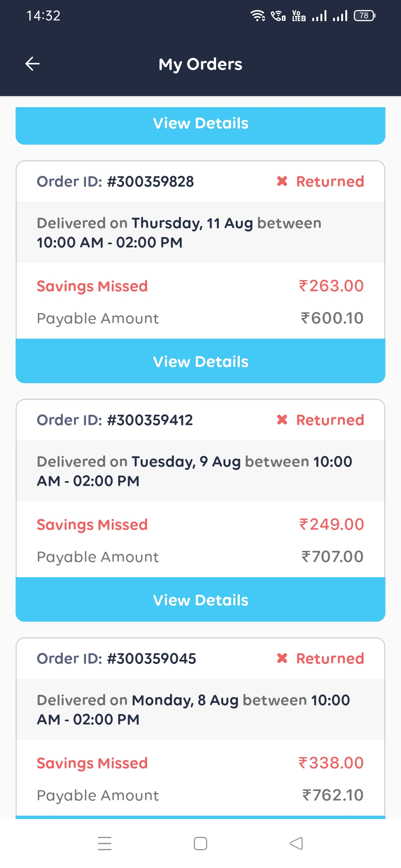The image size is (401, 868).
Task: Tap the back arrow icon
Action: click(32, 64)
